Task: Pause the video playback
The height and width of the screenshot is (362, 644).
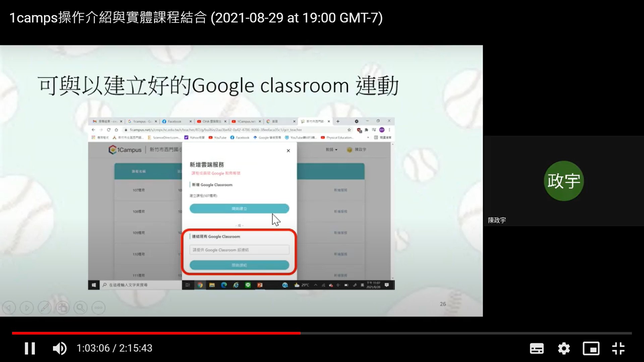Action: [30, 348]
